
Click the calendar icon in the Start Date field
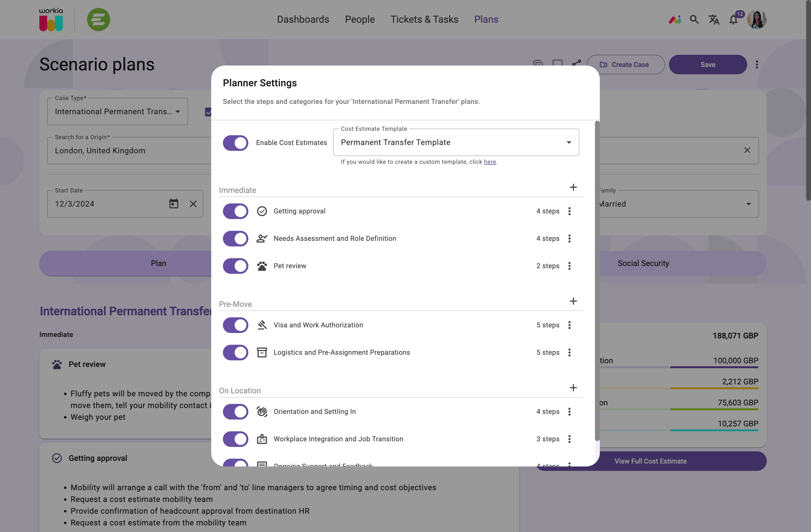[x=174, y=203]
